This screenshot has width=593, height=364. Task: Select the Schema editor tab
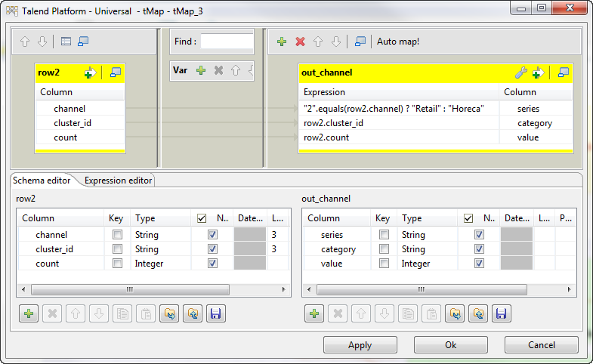(42, 180)
